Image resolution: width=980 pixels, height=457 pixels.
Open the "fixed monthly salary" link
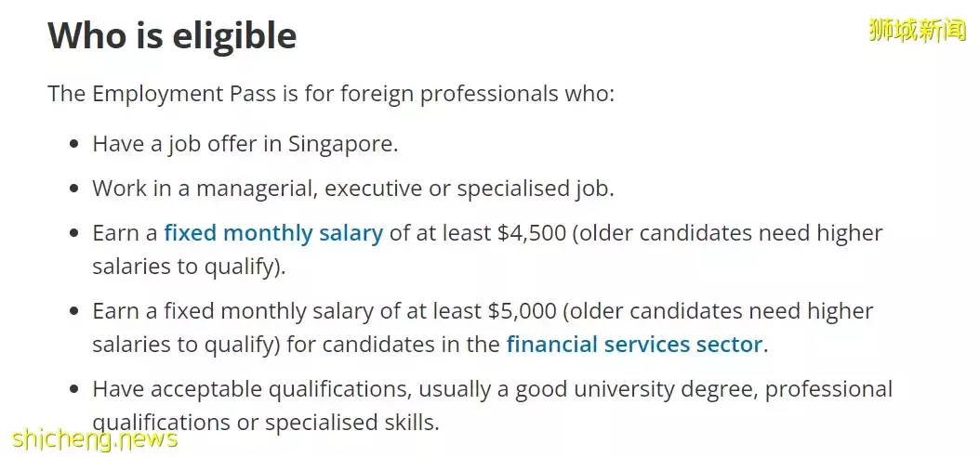click(x=273, y=233)
